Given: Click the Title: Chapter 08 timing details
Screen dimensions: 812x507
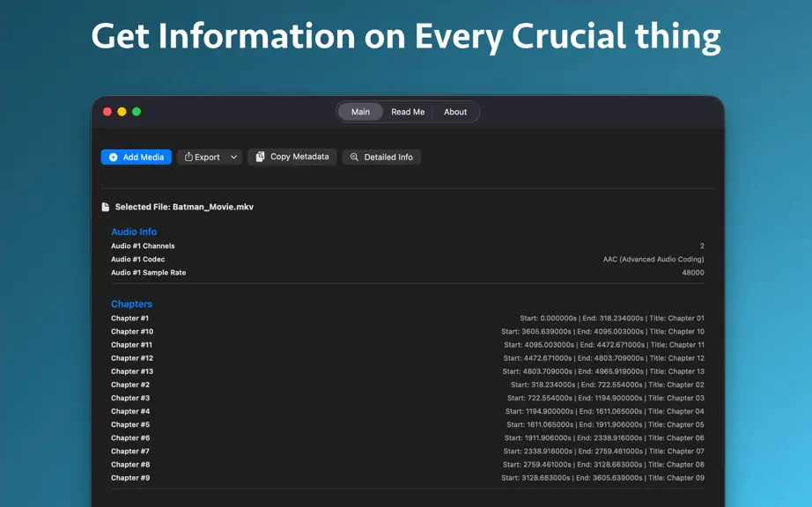Looking at the screenshot, I should pos(603,465).
